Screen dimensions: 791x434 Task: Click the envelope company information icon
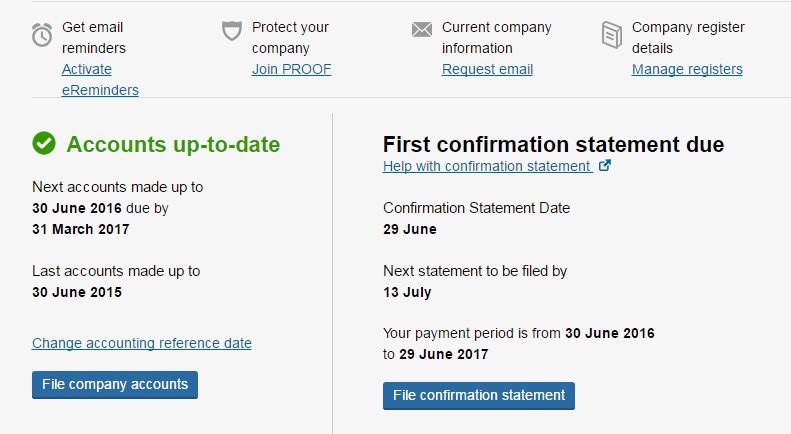(422, 30)
